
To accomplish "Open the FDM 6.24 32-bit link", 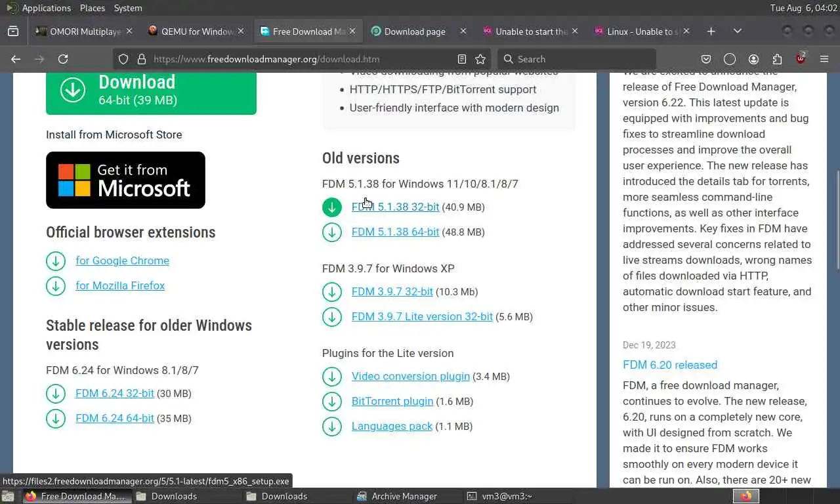I will click(115, 393).
